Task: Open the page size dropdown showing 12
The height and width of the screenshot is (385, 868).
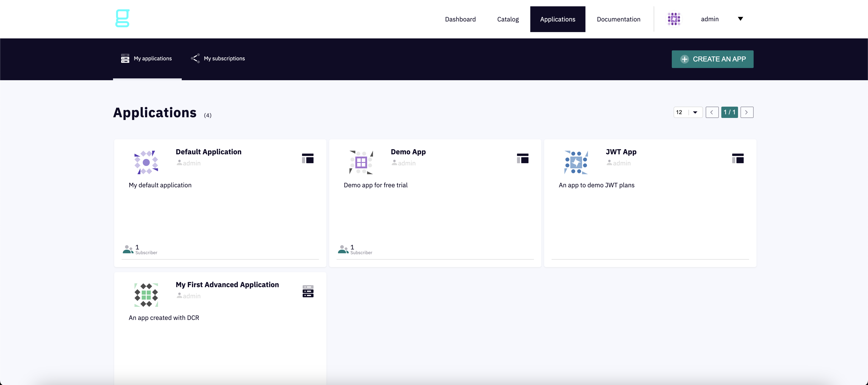Action: pyautogui.click(x=688, y=112)
